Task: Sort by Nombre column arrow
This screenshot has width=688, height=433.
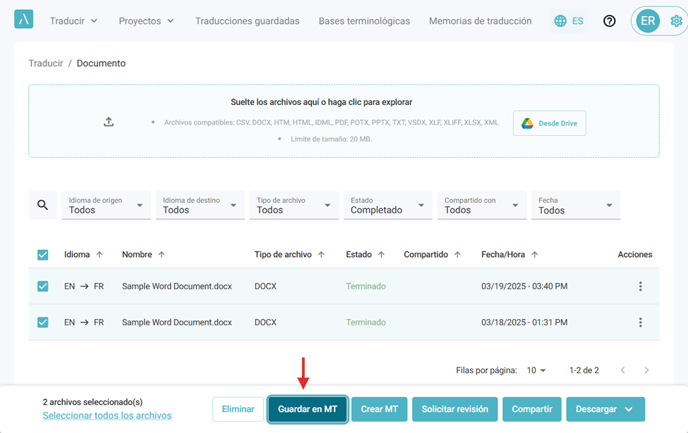Action: pyautogui.click(x=161, y=254)
